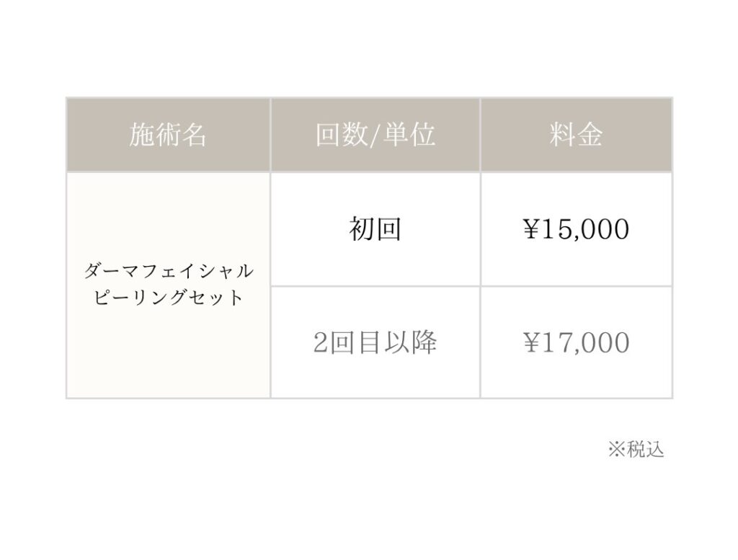The width and height of the screenshot is (738, 560).
Task: Click the slash between 回数 and 単位
Action: coord(375,136)
